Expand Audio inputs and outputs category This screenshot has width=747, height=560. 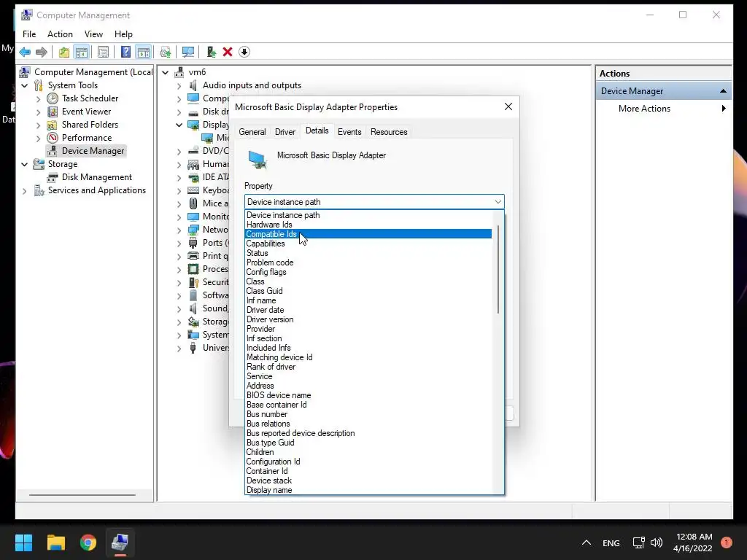click(179, 86)
